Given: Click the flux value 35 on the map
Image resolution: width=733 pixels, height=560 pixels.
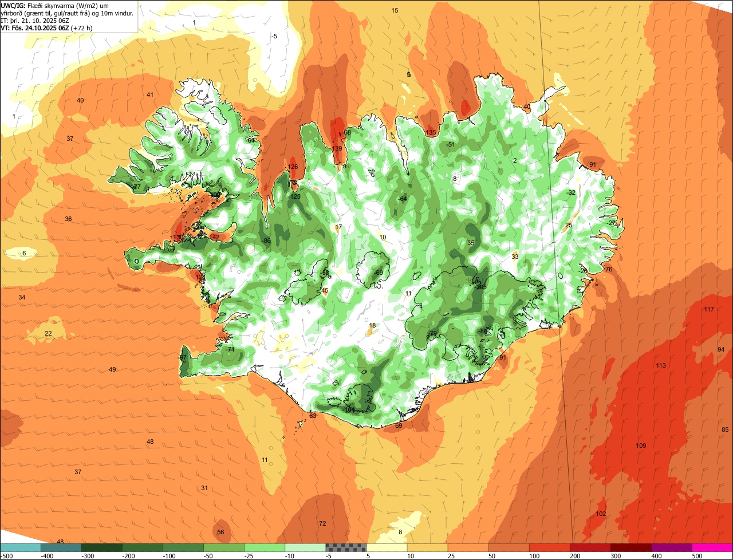Looking at the screenshot, I should 471,243.
